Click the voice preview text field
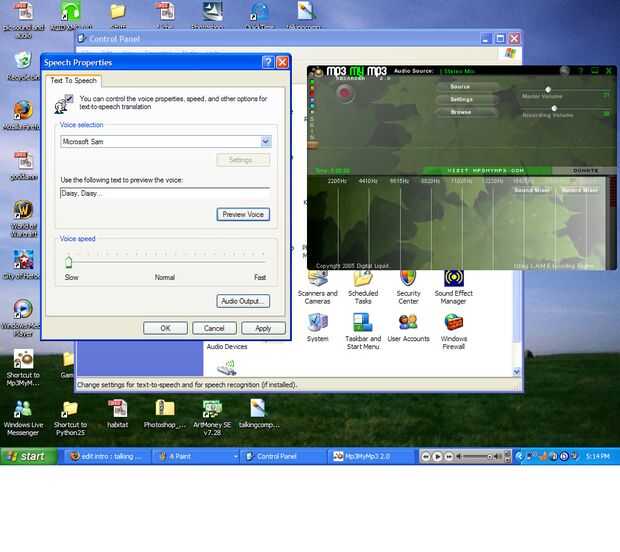Viewport: 620px width, 552px height. [x=165, y=193]
